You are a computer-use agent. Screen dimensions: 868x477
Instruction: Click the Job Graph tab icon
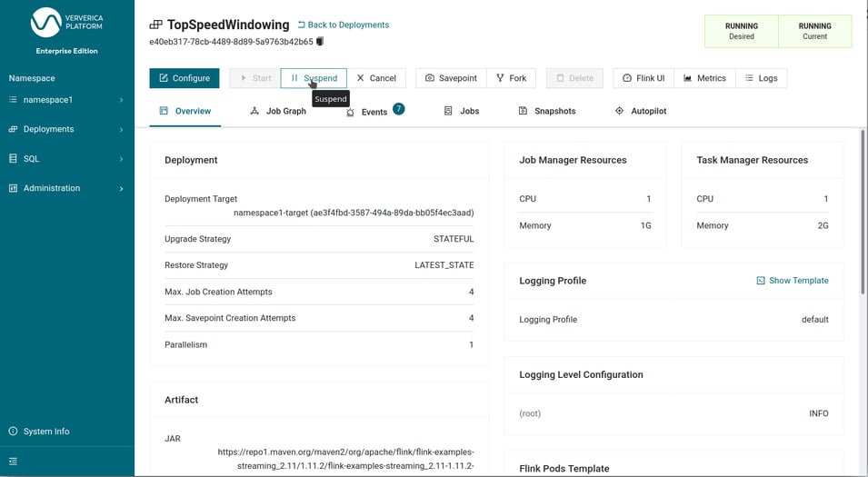tap(254, 111)
